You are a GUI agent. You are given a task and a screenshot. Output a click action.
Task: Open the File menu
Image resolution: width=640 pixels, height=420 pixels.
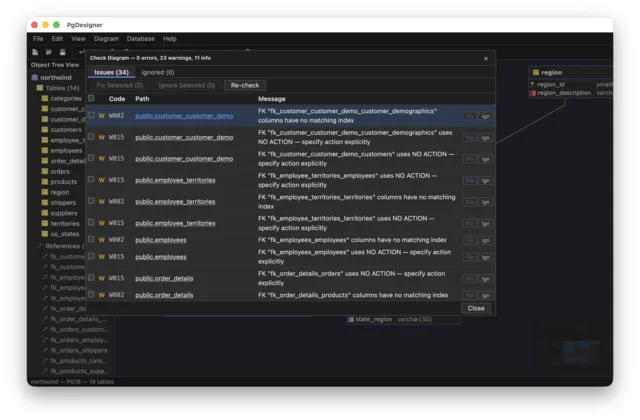click(38, 39)
